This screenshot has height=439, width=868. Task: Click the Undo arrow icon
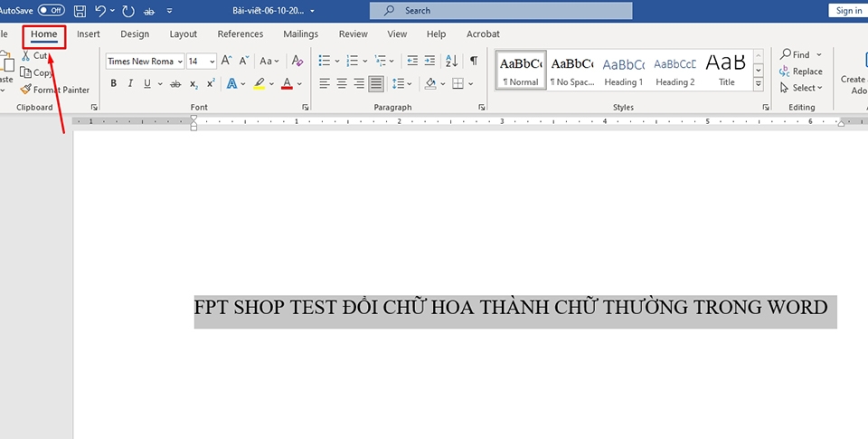[x=100, y=11]
